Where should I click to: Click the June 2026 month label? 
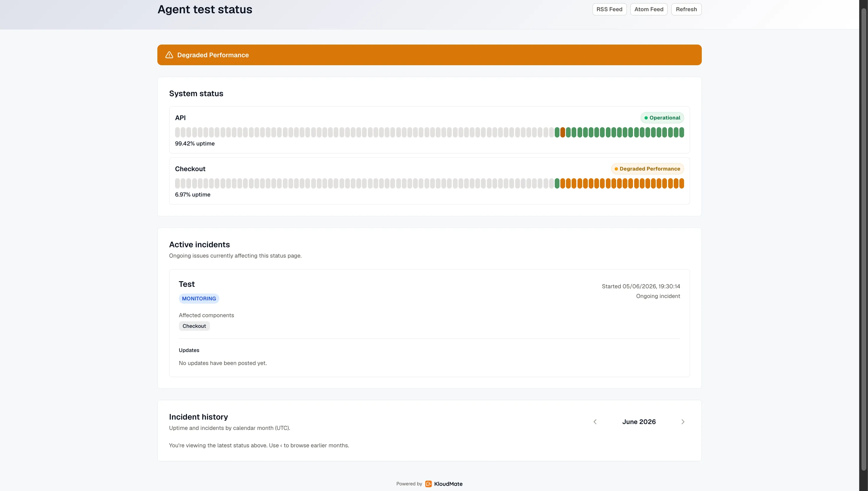click(639, 422)
